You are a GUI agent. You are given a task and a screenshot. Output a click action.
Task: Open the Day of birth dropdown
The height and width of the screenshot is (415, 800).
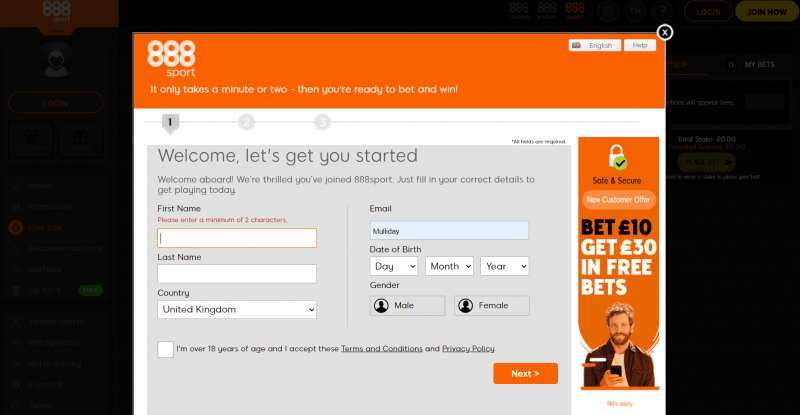[x=393, y=266]
